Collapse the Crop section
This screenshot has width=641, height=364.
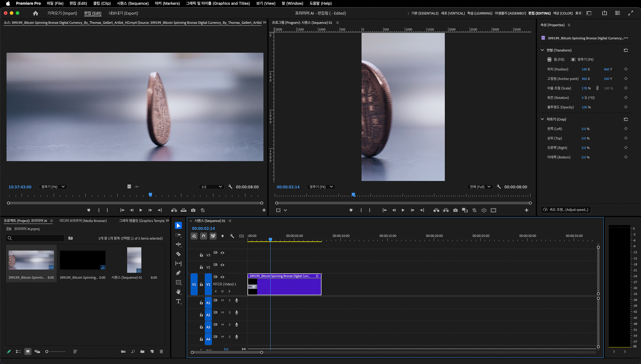[x=542, y=119]
